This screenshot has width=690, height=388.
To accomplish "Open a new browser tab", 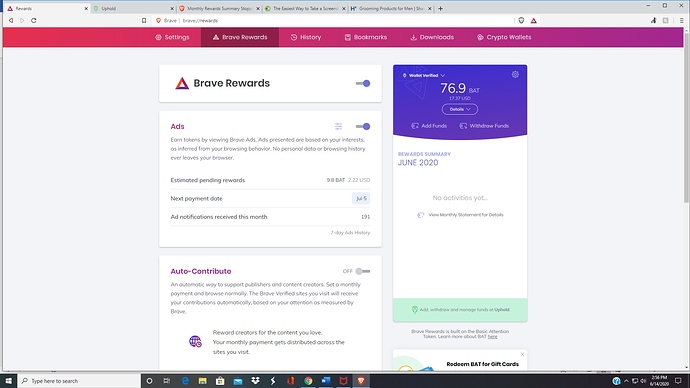I will coord(440,8).
